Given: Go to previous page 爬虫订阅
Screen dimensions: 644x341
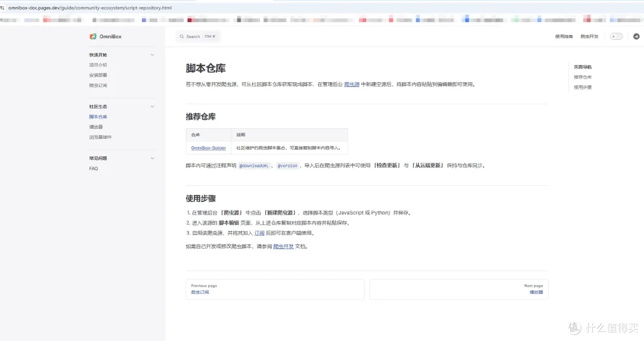Looking at the screenshot, I should [x=275, y=289].
